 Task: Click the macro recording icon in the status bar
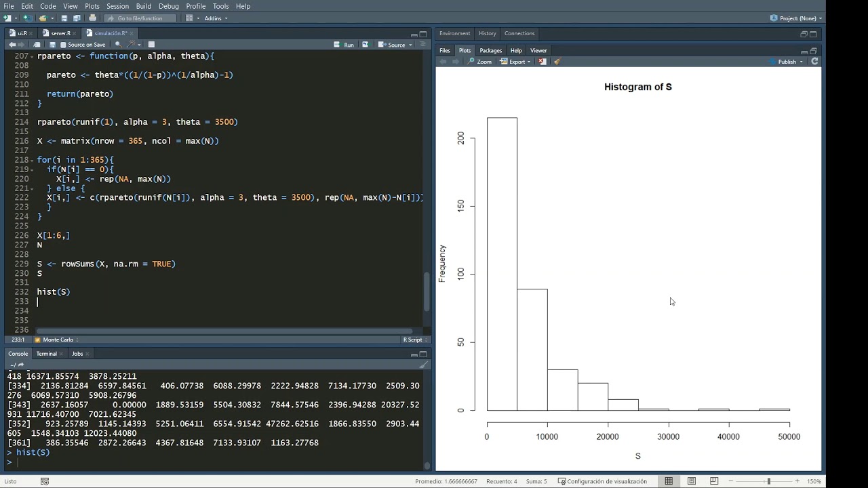pos(45,481)
